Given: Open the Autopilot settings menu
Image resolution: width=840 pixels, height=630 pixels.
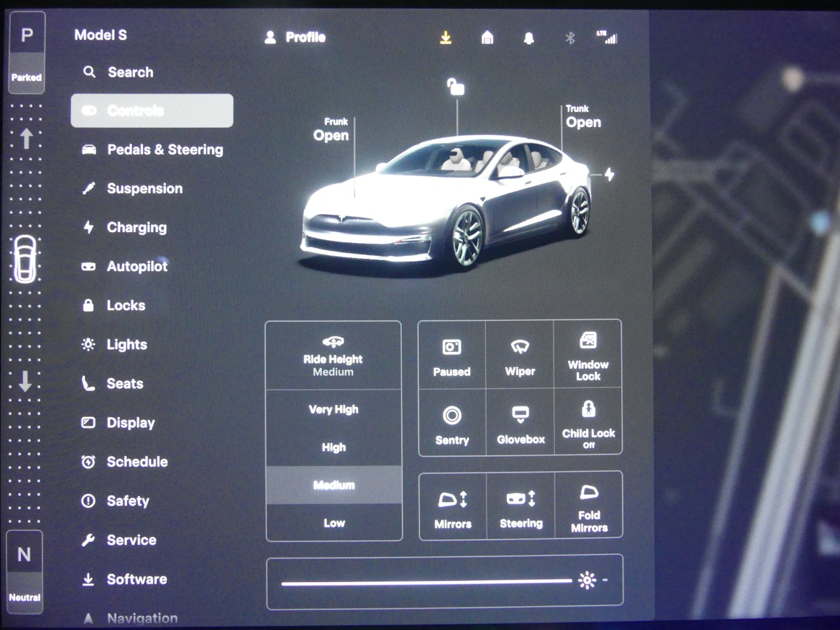Looking at the screenshot, I should point(136,267).
